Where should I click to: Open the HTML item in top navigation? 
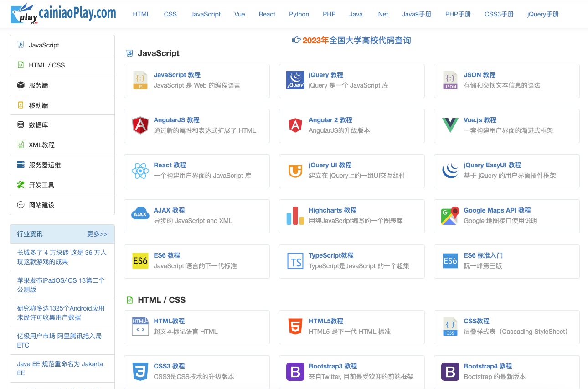point(141,14)
